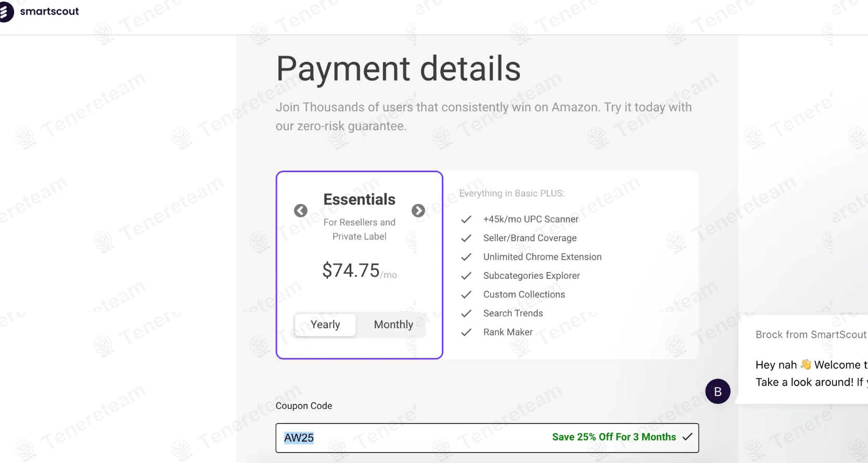Open the chat message from Brock
Image resolution: width=868 pixels, height=463 pixels.
click(810, 373)
